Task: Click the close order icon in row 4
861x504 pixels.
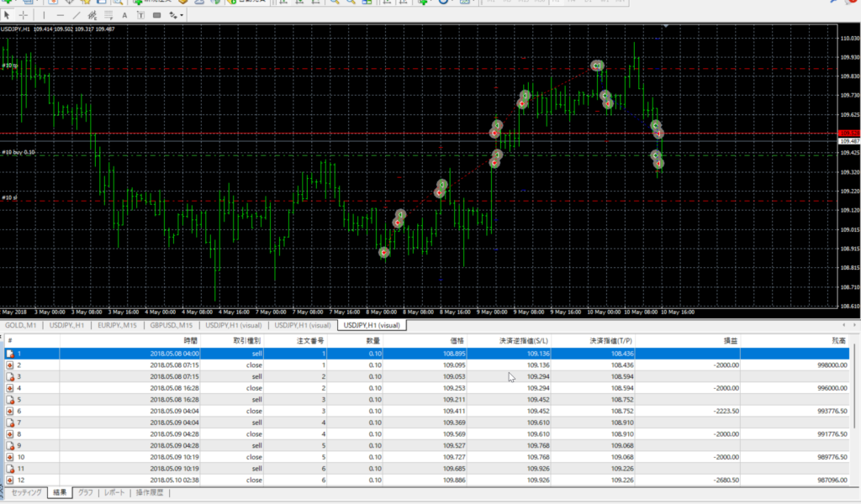Action: pyautogui.click(x=10, y=388)
